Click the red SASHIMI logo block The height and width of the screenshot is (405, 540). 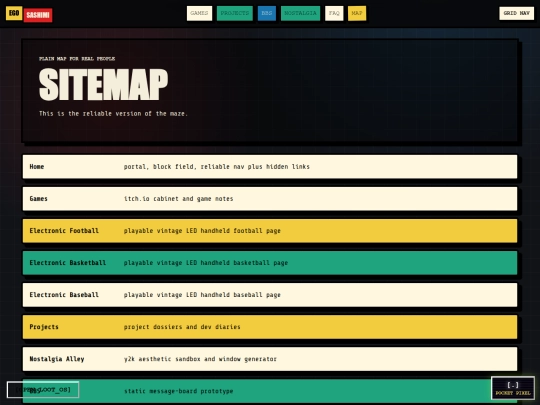pyautogui.click(x=38, y=15)
